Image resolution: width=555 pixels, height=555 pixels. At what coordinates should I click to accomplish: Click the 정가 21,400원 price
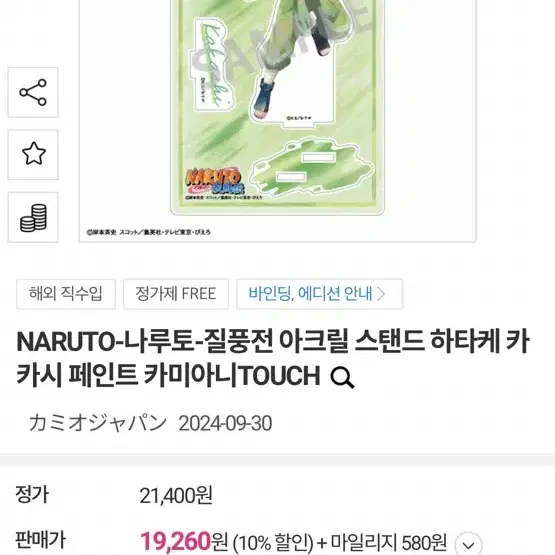tap(176, 496)
